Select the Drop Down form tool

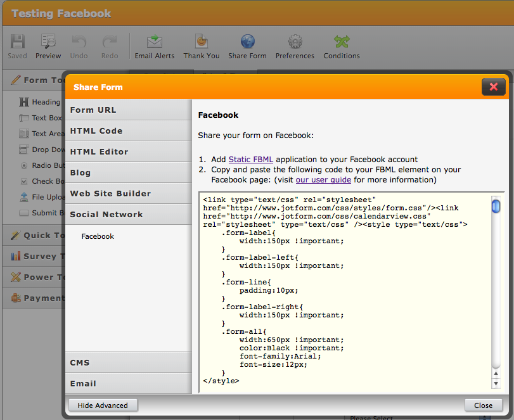[42, 150]
